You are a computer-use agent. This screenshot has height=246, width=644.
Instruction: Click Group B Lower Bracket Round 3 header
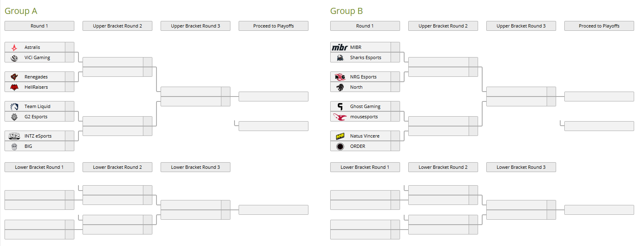pos(521,167)
